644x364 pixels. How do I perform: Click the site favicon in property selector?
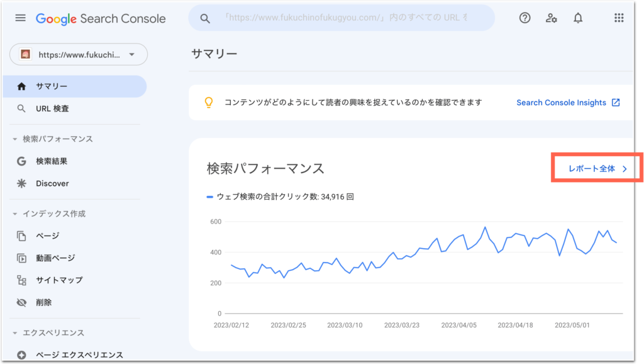pos(25,54)
